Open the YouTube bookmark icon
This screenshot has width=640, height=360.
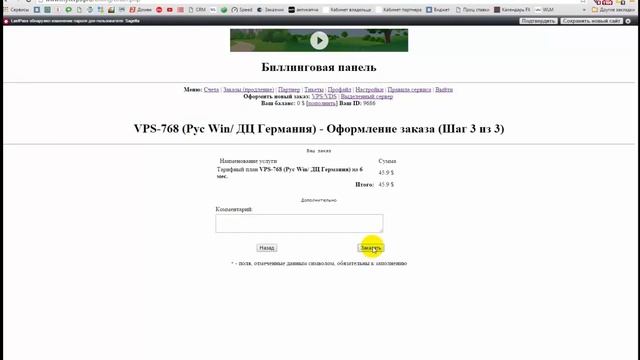(170, 9)
